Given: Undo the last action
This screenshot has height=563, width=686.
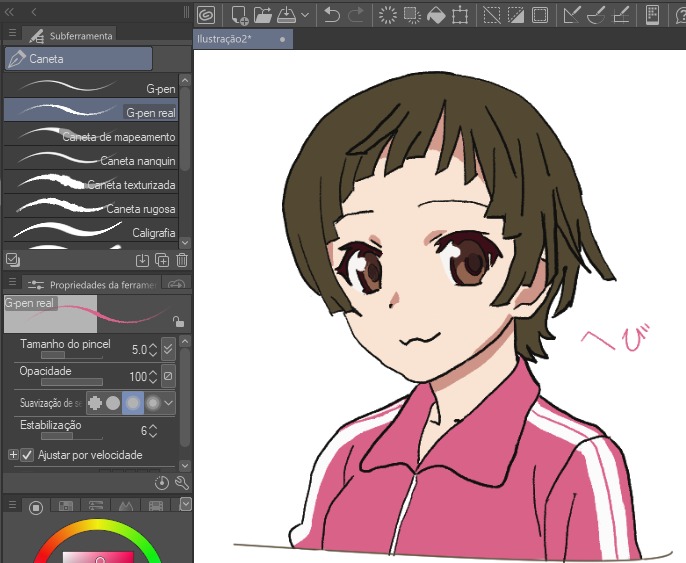Looking at the screenshot, I should pos(332,15).
